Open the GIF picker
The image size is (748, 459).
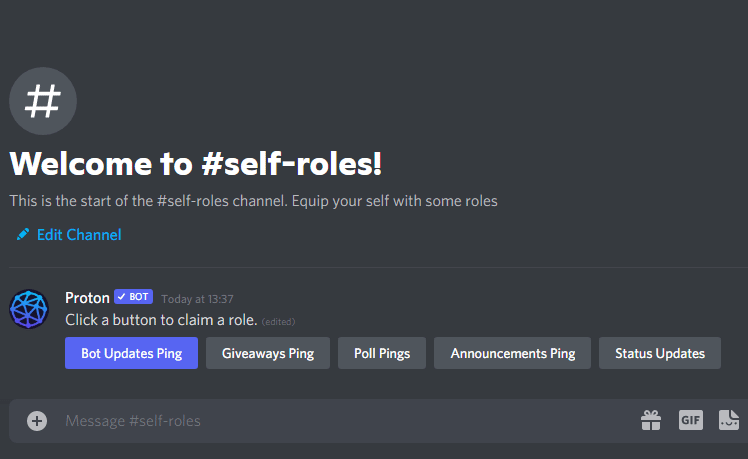pos(691,421)
